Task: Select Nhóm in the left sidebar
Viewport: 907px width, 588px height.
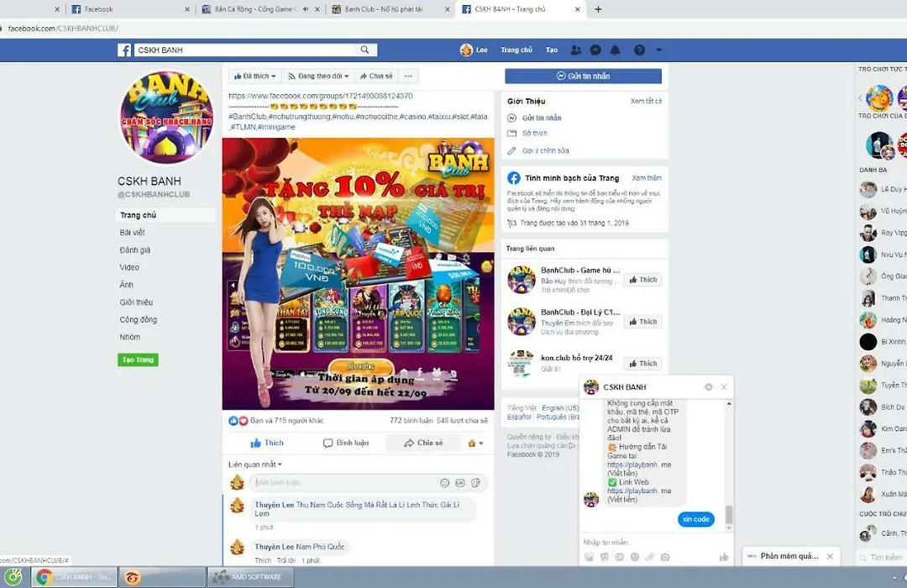Action: [129, 337]
